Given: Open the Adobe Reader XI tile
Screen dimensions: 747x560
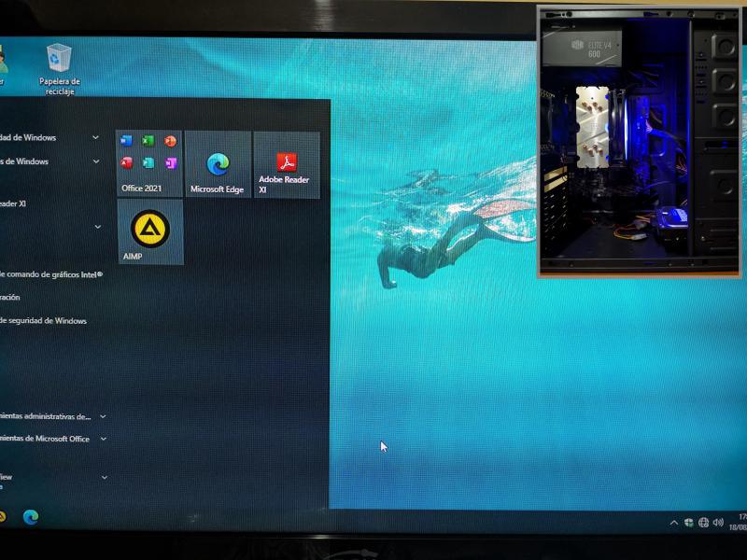Looking at the screenshot, I should click(x=286, y=164).
